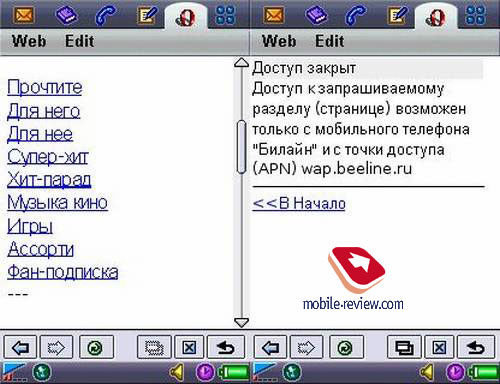Click battery indicator in left status bar
Image resolution: width=500 pixels, height=384 pixels.
pos(233,372)
